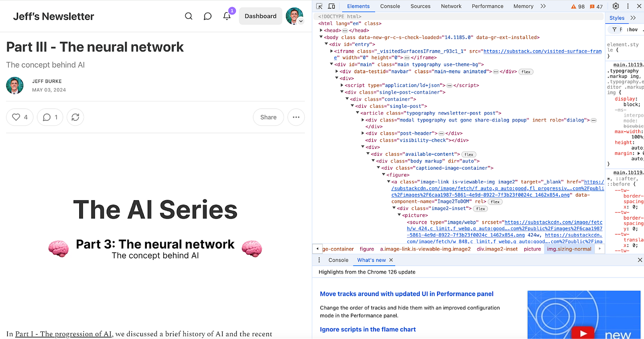644x339 pixels.
Task: Open the notifications bell icon
Action: point(227,16)
